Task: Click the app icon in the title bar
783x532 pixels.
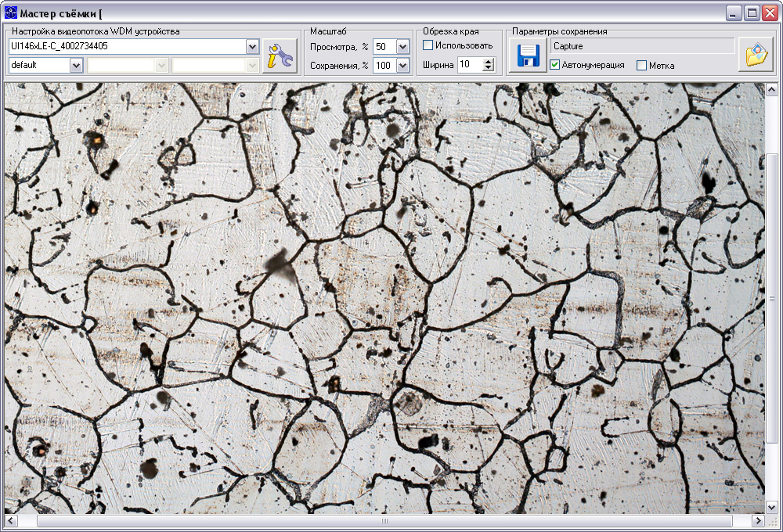Action: 10,13
